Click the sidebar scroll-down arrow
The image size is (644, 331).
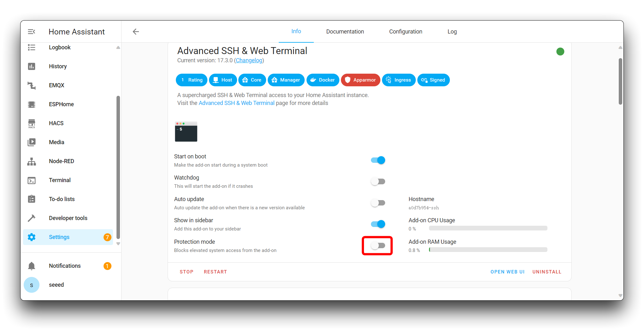coord(118,244)
